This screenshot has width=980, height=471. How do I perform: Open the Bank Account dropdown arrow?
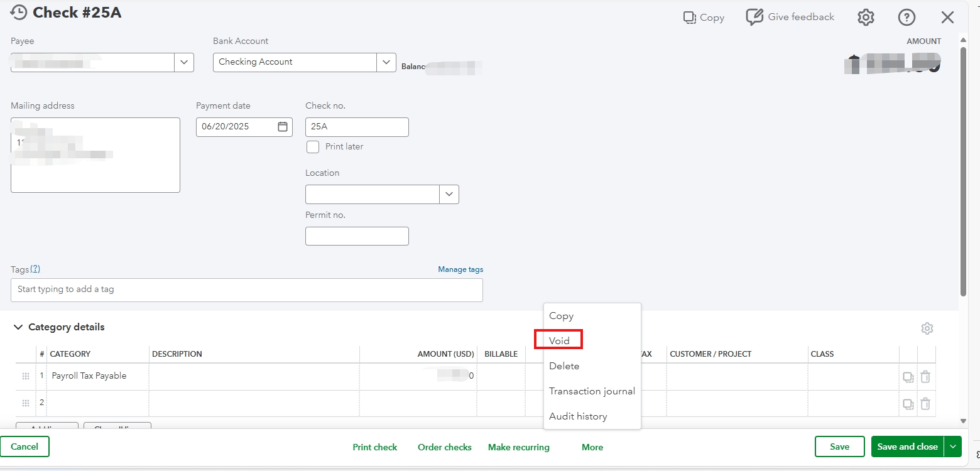[x=386, y=62]
